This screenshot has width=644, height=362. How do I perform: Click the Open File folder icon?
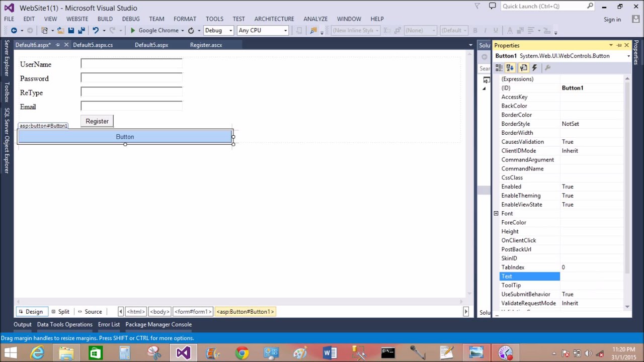60,31
